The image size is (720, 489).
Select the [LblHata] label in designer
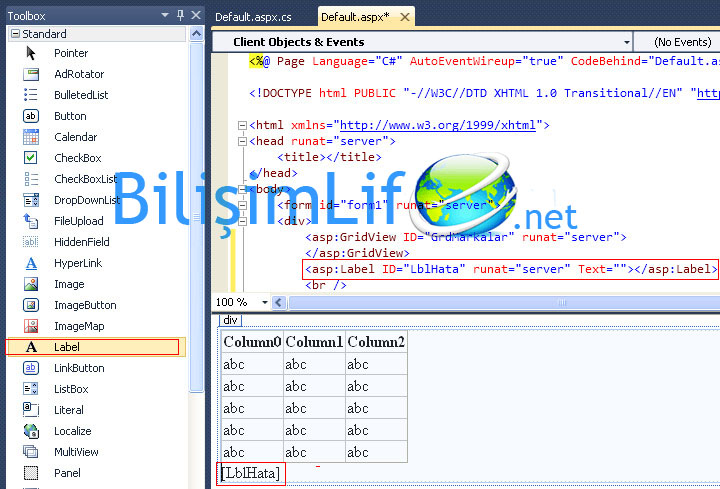pos(251,473)
